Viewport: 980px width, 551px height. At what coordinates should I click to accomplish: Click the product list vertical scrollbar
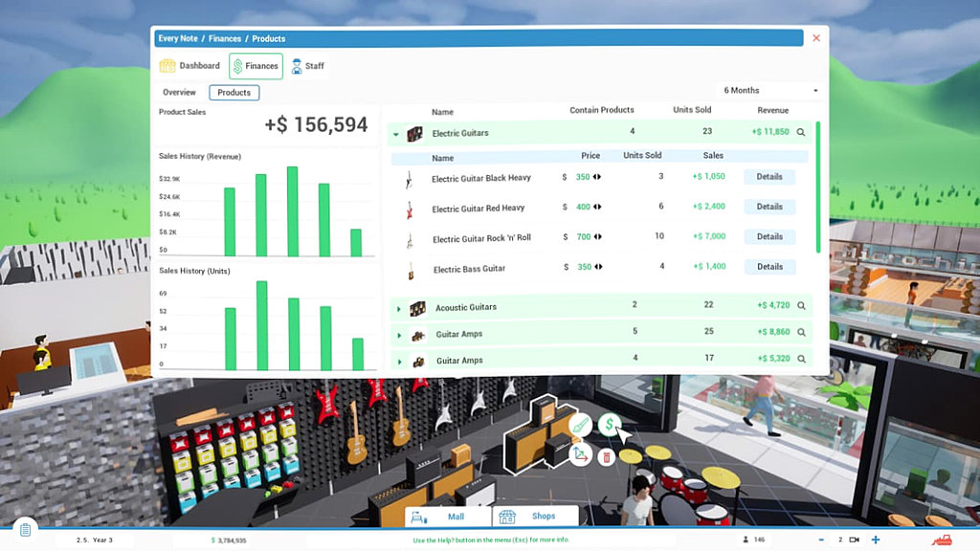pyautogui.click(x=818, y=187)
